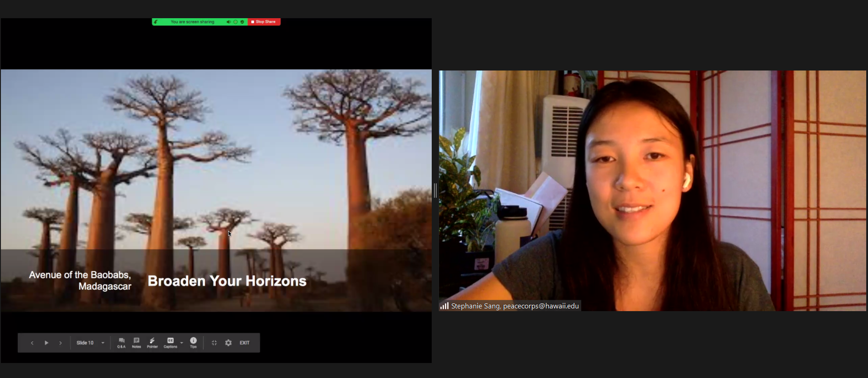This screenshot has height=378, width=868.
Task: Click the divider handle between panels
Action: pyautogui.click(x=435, y=191)
